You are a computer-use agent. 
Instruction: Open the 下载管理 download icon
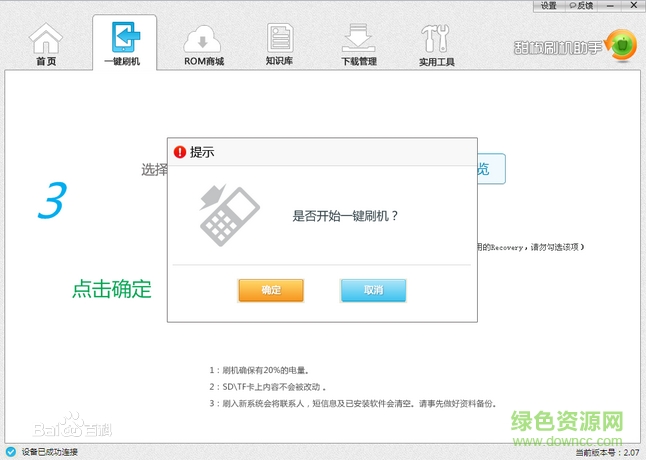point(358,38)
